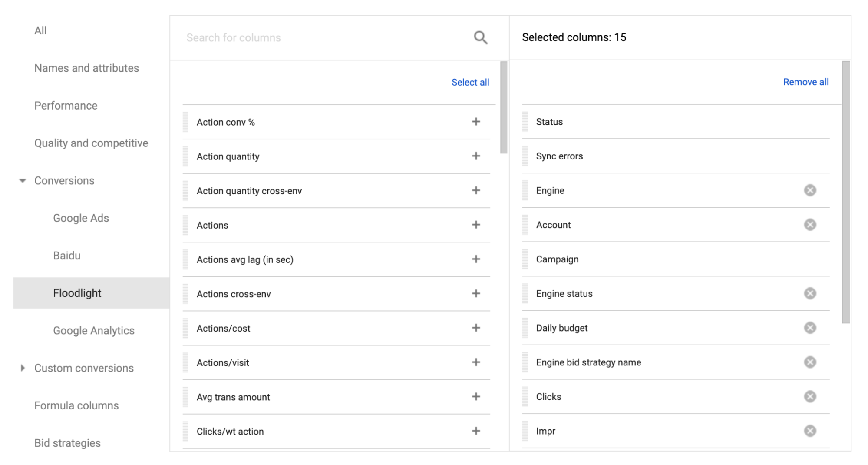
Task: Add the Clicks/wt action column
Action: (476, 431)
